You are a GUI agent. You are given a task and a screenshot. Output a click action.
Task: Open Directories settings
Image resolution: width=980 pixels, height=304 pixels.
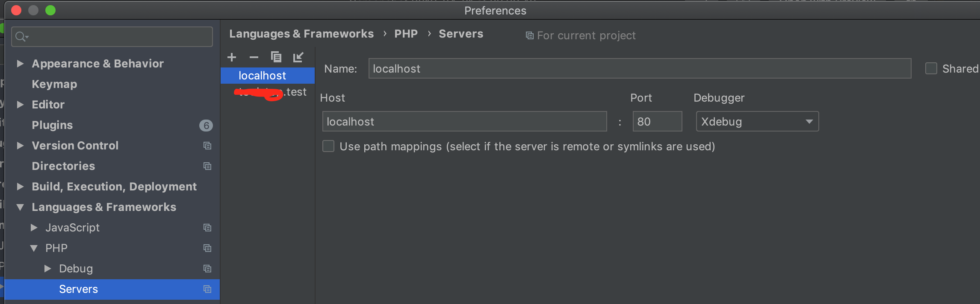point(63,166)
